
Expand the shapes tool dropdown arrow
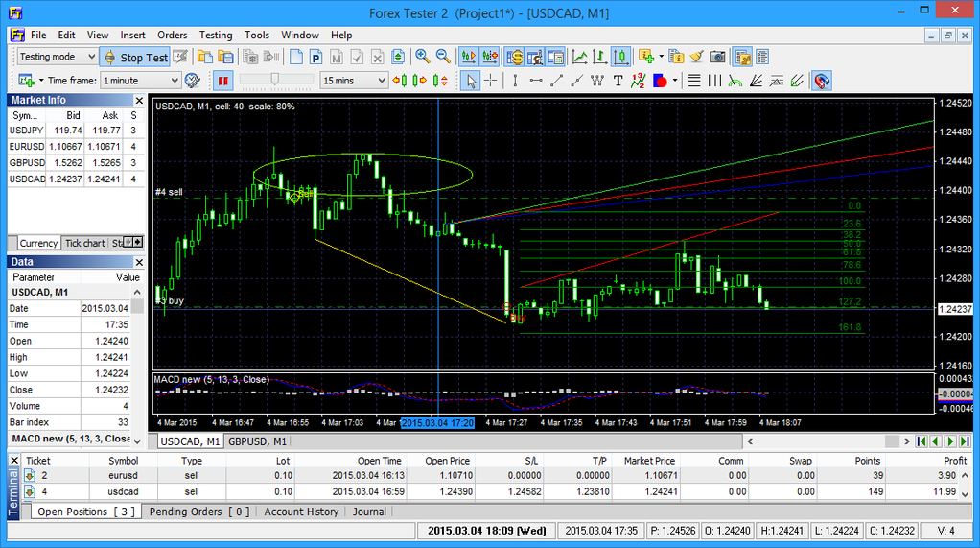point(675,81)
